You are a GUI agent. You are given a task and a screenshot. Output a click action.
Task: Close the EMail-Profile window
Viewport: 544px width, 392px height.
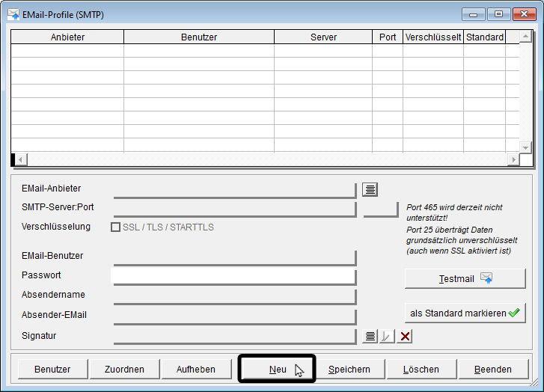click(x=525, y=14)
